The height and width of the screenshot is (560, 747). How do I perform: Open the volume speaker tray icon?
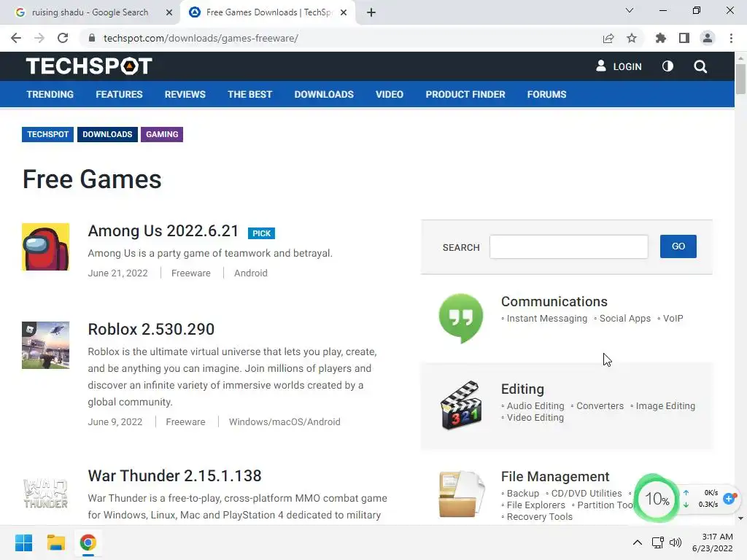coord(676,542)
